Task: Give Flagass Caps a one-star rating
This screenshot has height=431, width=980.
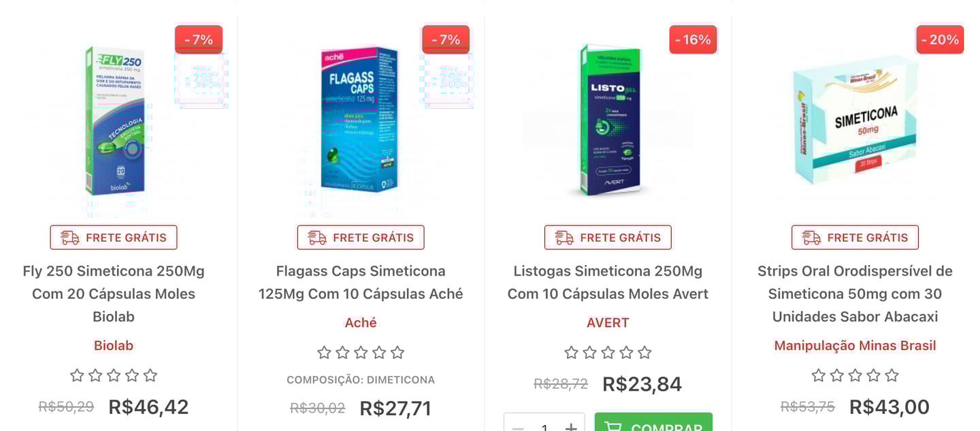Action: [325, 353]
